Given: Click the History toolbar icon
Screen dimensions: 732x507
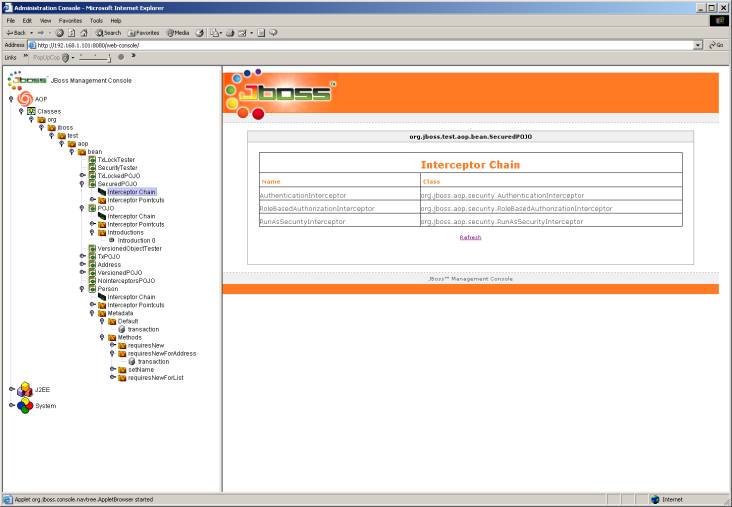Looking at the screenshot, I should (200, 33).
